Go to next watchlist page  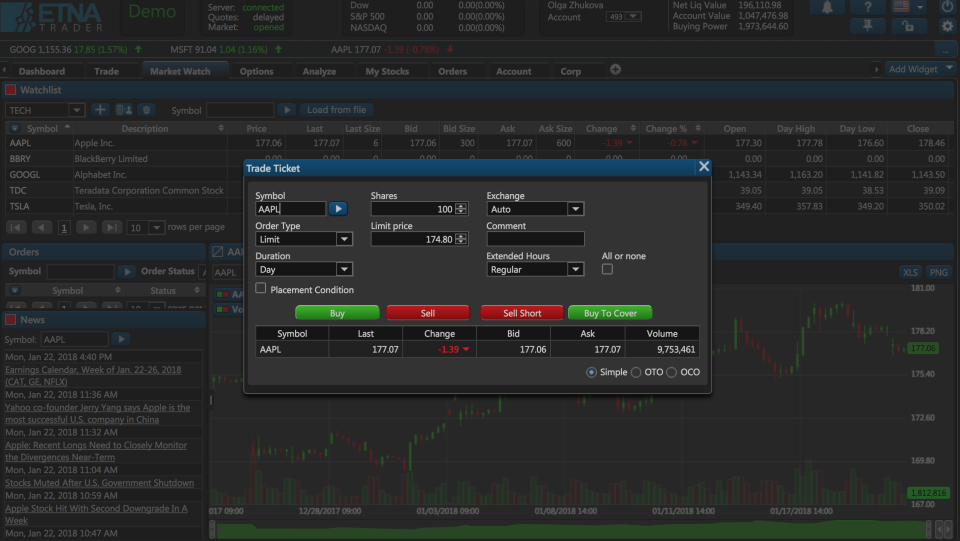pyautogui.click(x=86, y=227)
